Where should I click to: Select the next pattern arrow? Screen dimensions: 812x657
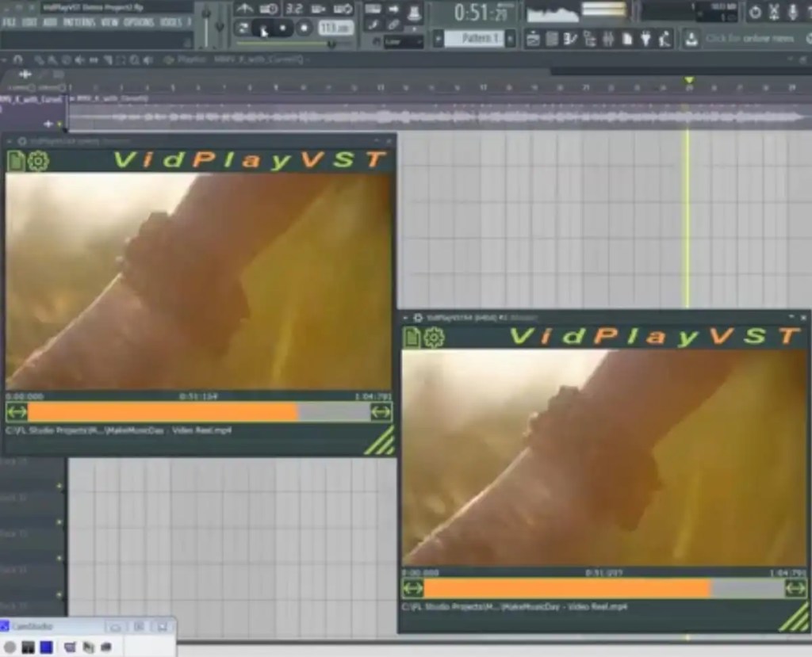511,39
